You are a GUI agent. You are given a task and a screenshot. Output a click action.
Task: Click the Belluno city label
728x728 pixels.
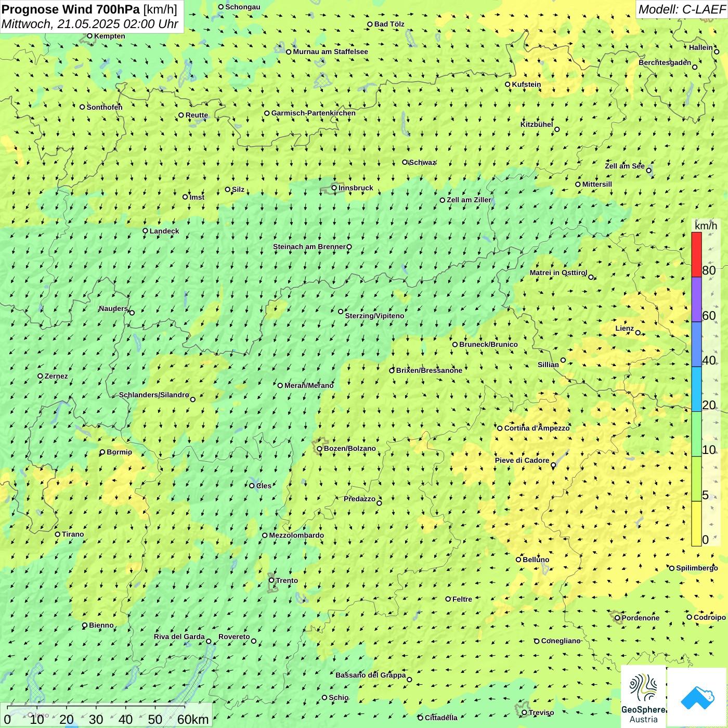click(536, 560)
